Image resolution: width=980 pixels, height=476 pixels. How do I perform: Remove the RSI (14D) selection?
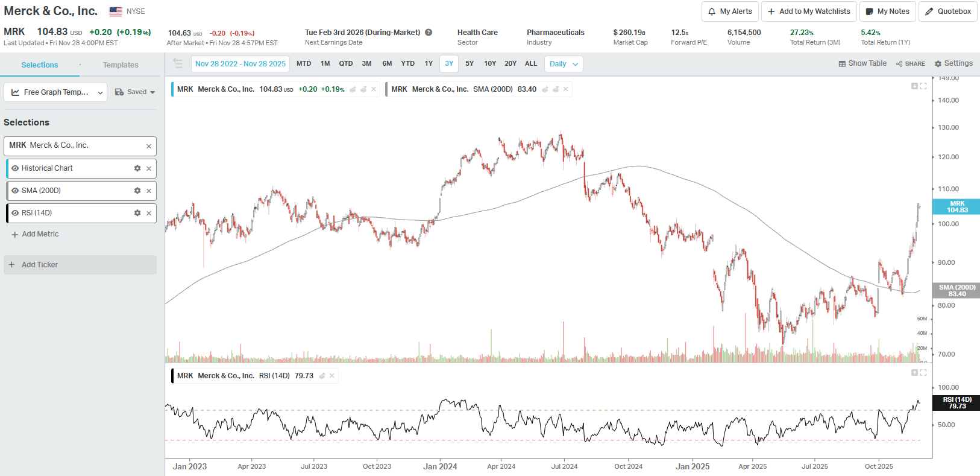pos(149,214)
